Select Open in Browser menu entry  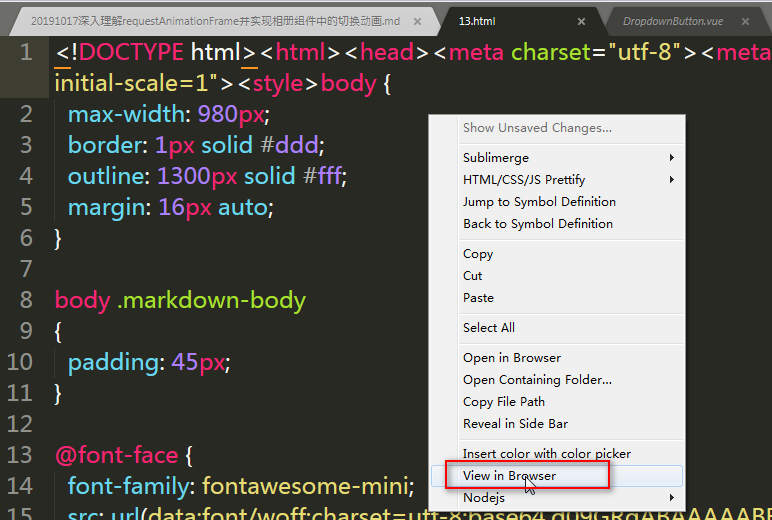[512, 358]
